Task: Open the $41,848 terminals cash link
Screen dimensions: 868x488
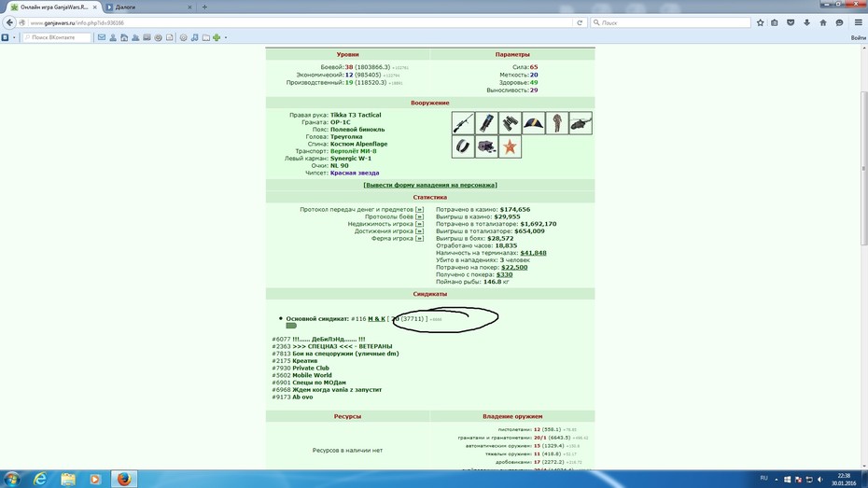Action: pos(533,253)
